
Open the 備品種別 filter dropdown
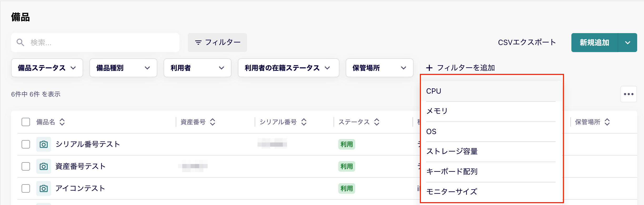coord(123,68)
